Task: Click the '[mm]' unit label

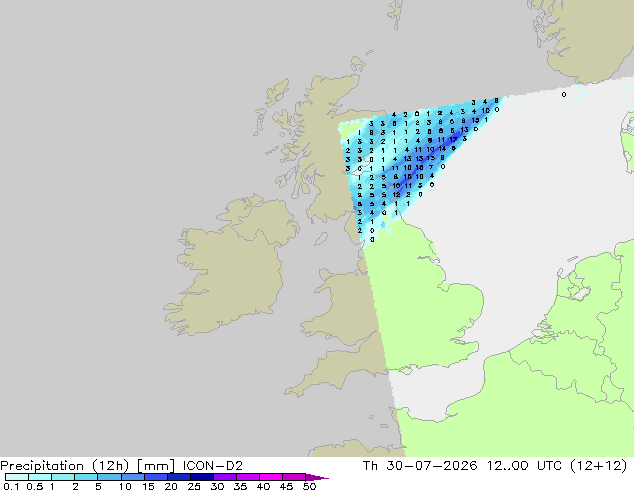Action: 156,466
